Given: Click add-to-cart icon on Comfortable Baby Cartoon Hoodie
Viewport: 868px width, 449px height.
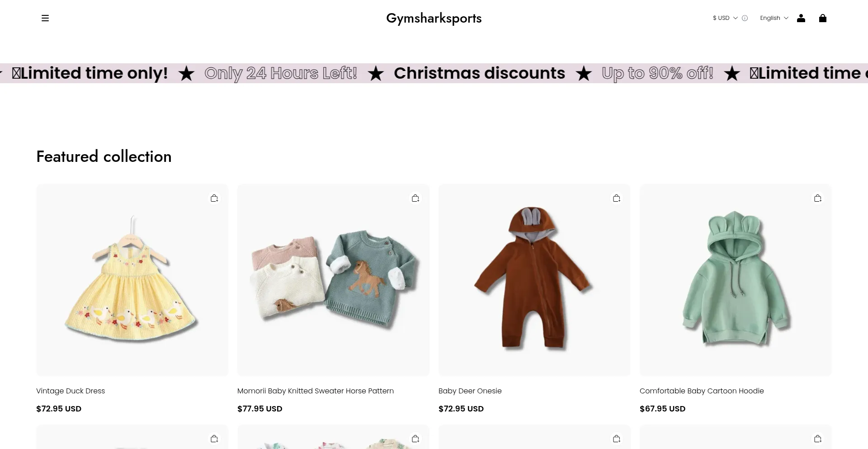Looking at the screenshot, I should coord(818,198).
